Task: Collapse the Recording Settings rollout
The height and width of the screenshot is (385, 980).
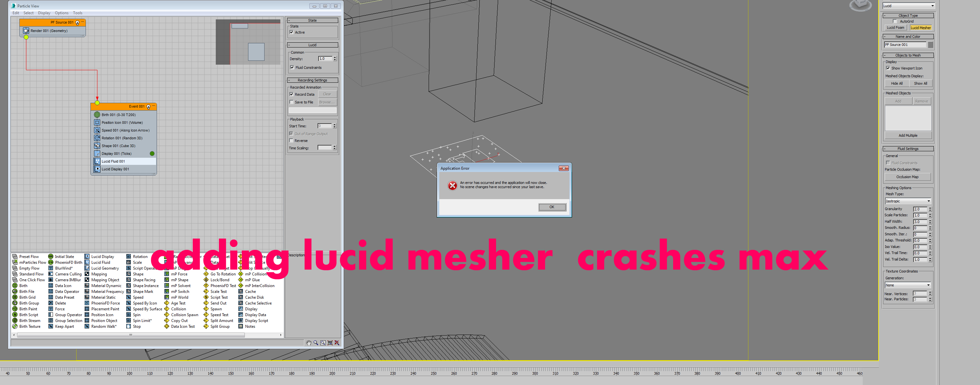Action: pos(312,80)
